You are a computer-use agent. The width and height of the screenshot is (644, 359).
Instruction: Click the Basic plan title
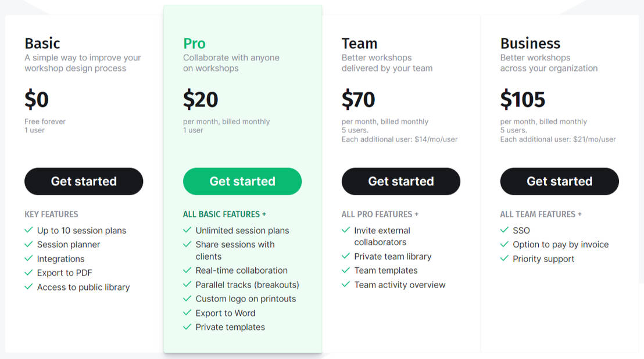pos(42,43)
